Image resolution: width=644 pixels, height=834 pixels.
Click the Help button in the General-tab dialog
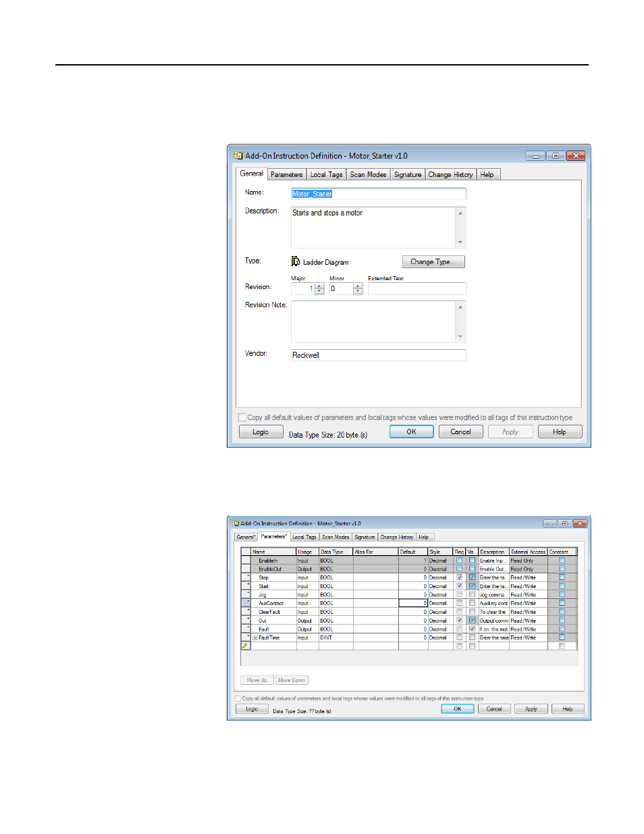(x=560, y=432)
